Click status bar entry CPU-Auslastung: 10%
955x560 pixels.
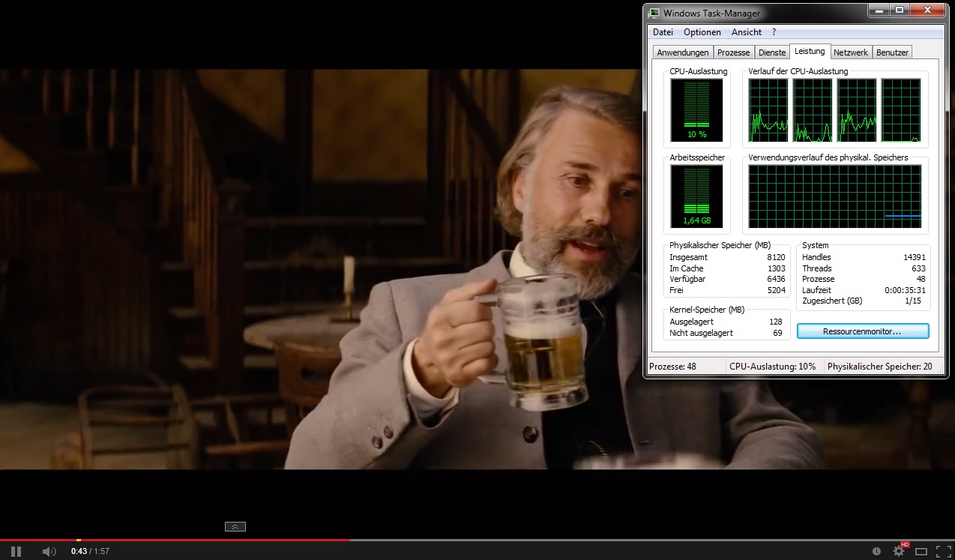point(773,367)
